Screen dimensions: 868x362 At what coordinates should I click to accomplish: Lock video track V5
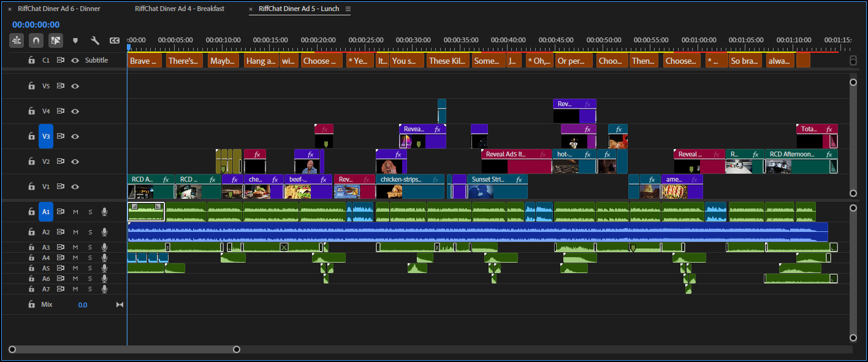[31, 86]
